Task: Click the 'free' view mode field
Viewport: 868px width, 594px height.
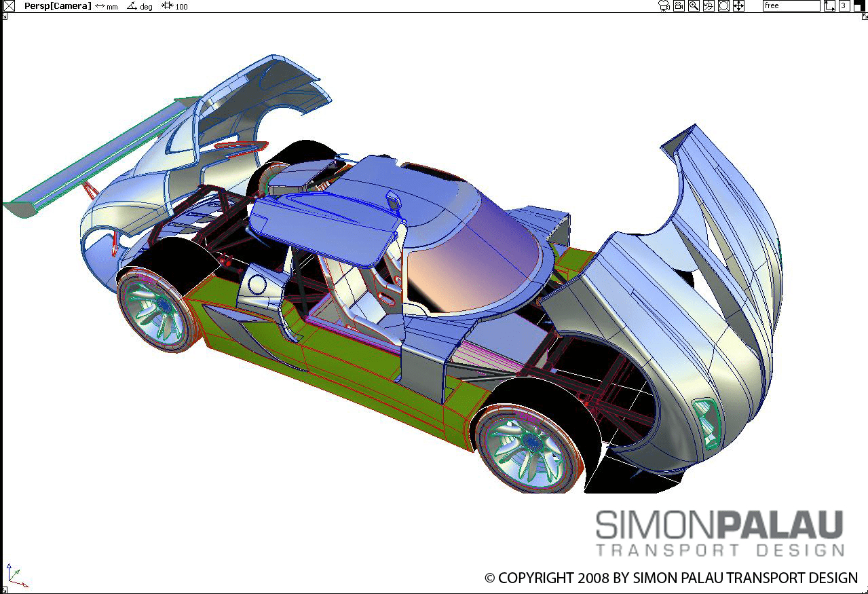Action: point(791,6)
